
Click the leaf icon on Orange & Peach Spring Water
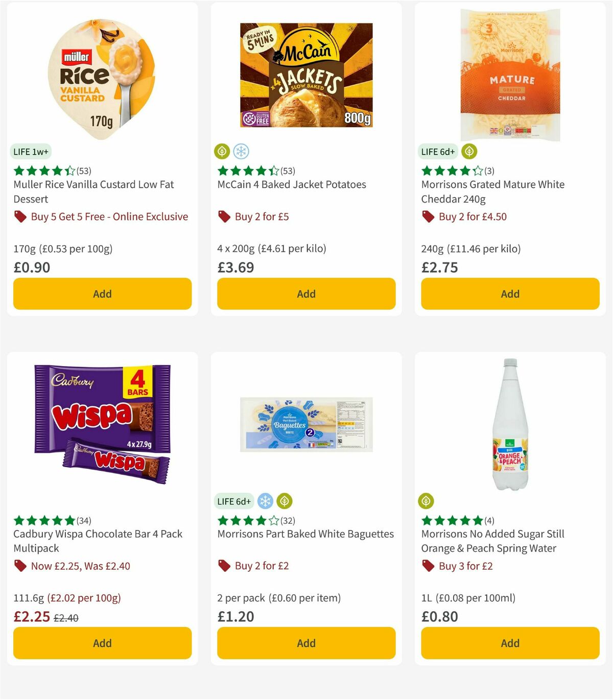(x=426, y=502)
